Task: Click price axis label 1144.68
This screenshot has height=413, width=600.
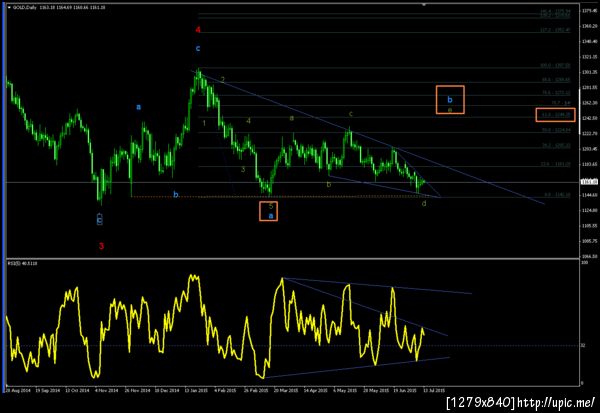Action: [x=590, y=195]
